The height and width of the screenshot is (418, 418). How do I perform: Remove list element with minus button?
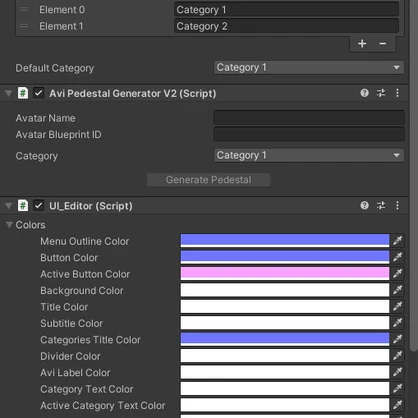coord(383,44)
